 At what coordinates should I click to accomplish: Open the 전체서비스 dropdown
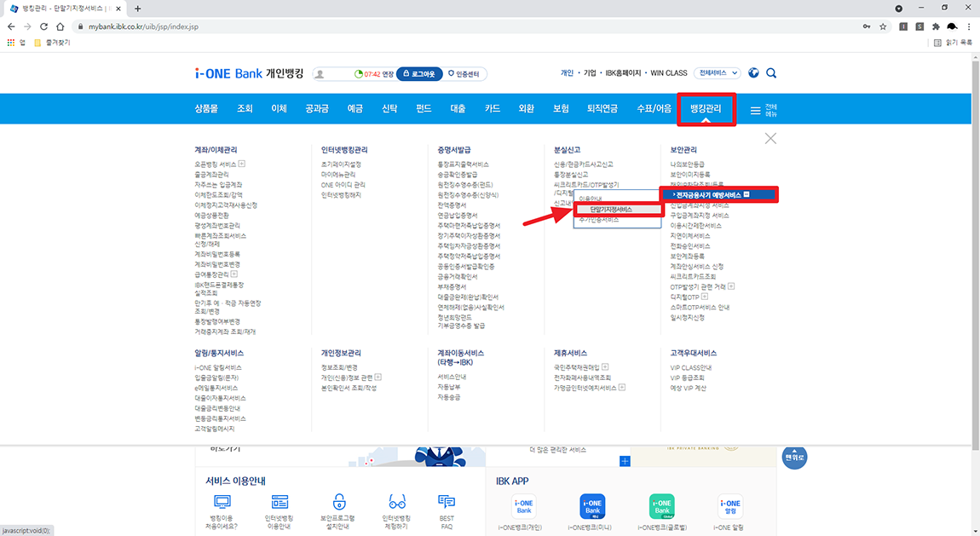click(718, 73)
